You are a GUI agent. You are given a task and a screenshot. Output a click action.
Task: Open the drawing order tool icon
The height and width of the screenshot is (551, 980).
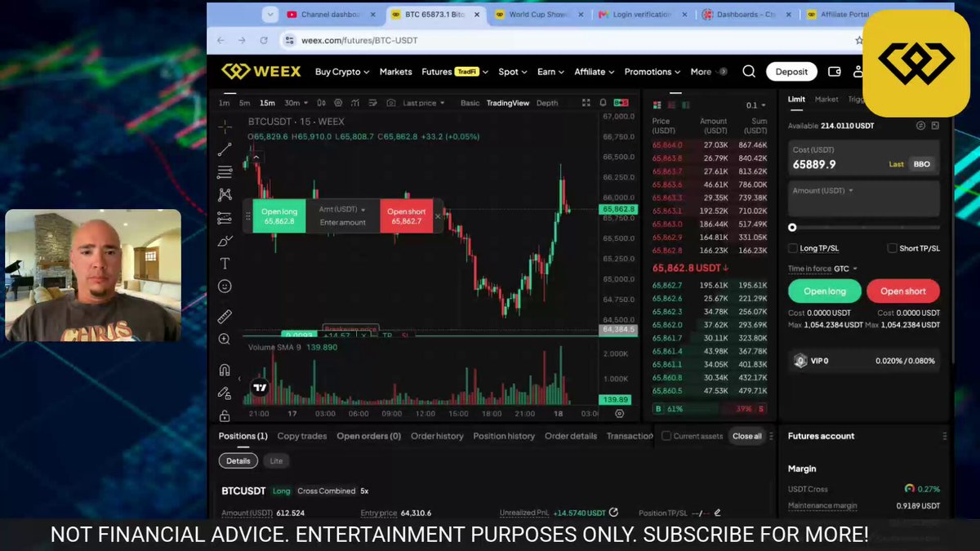pyautogui.click(x=373, y=103)
